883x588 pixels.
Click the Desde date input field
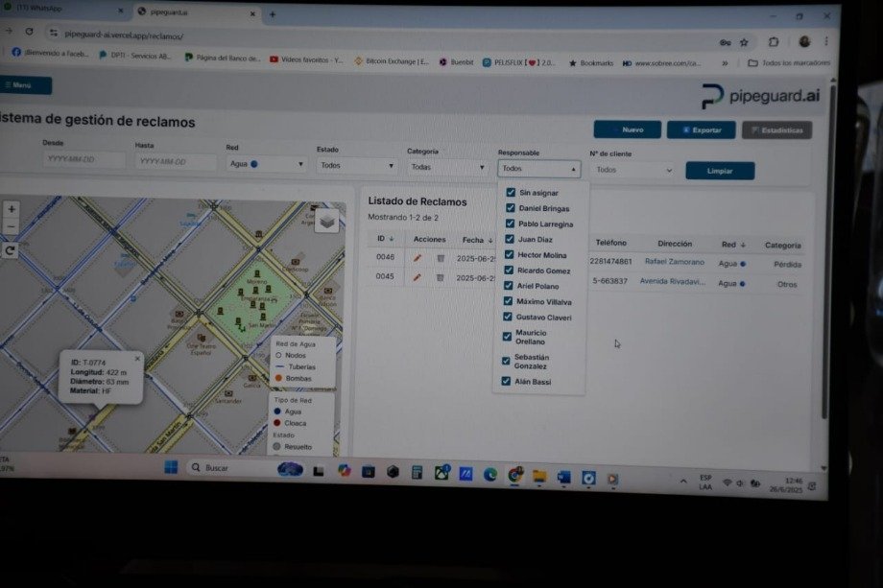tap(84, 159)
